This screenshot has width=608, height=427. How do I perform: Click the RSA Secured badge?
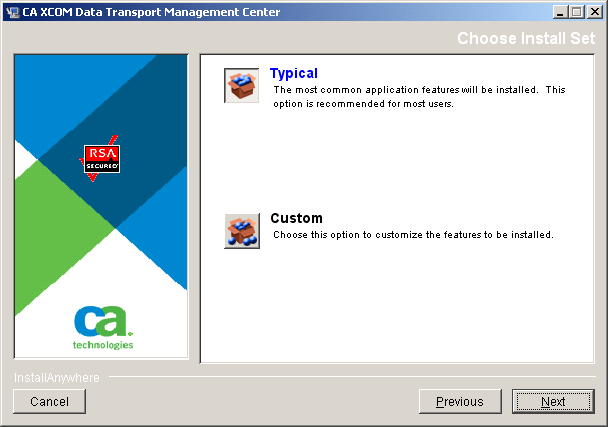102,159
